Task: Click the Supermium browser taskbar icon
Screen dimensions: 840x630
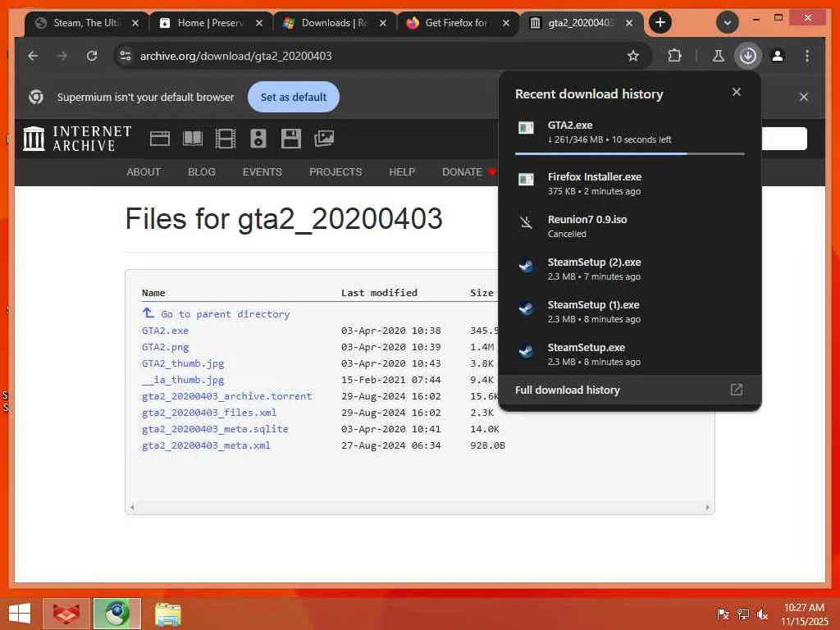Action: tap(117, 614)
